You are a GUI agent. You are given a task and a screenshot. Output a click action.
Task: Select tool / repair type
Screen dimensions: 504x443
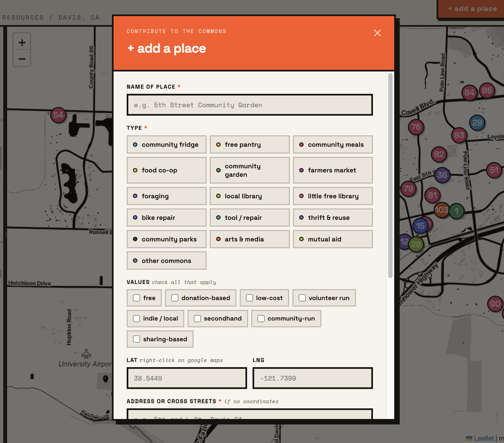coord(250,218)
